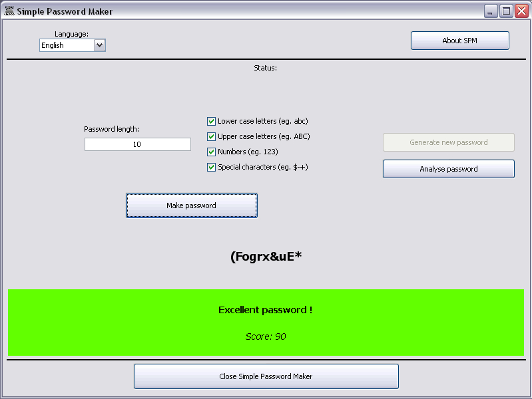Click Close Simple Password Maker button
The width and height of the screenshot is (532, 399).
(x=266, y=376)
